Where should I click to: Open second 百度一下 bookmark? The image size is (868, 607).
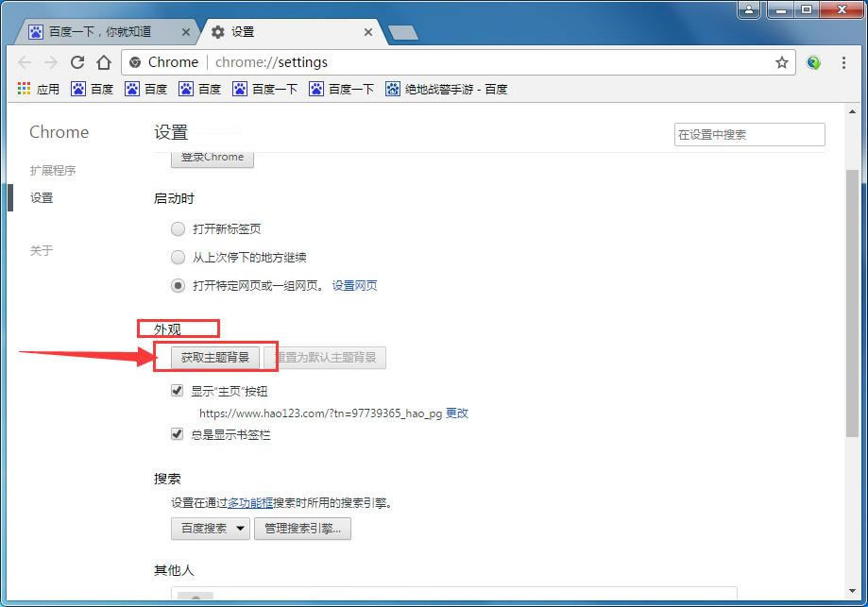(341, 89)
